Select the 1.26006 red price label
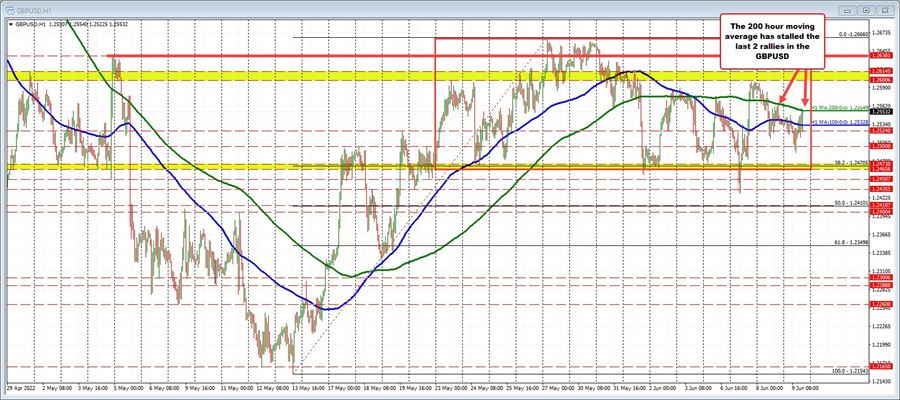900x400 pixels. tap(882, 80)
